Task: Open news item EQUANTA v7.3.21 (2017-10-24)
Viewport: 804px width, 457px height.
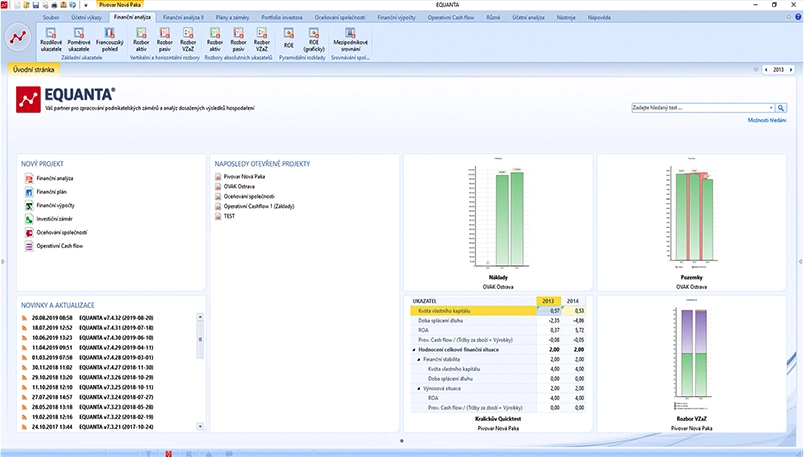Action: [x=116, y=427]
